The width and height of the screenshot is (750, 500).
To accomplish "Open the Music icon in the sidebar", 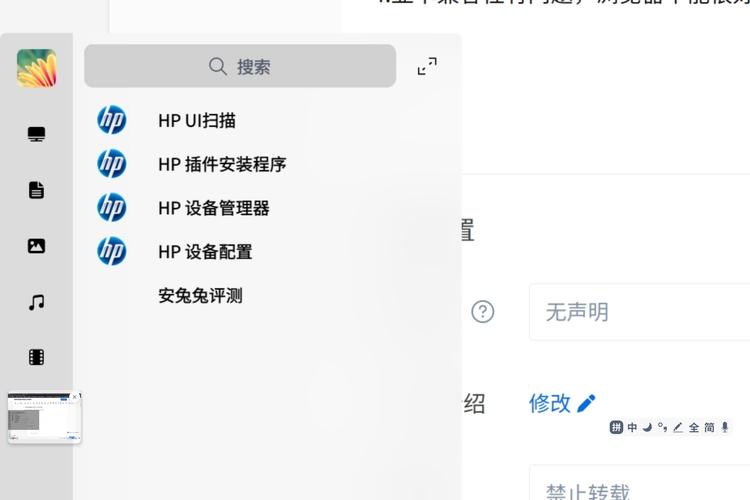I will [x=36, y=302].
